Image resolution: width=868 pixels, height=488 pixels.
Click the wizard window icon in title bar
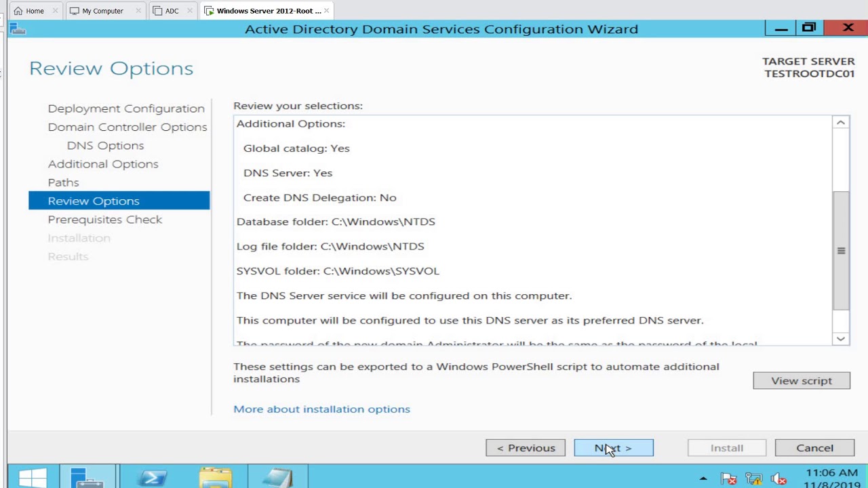click(x=18, y=29)
